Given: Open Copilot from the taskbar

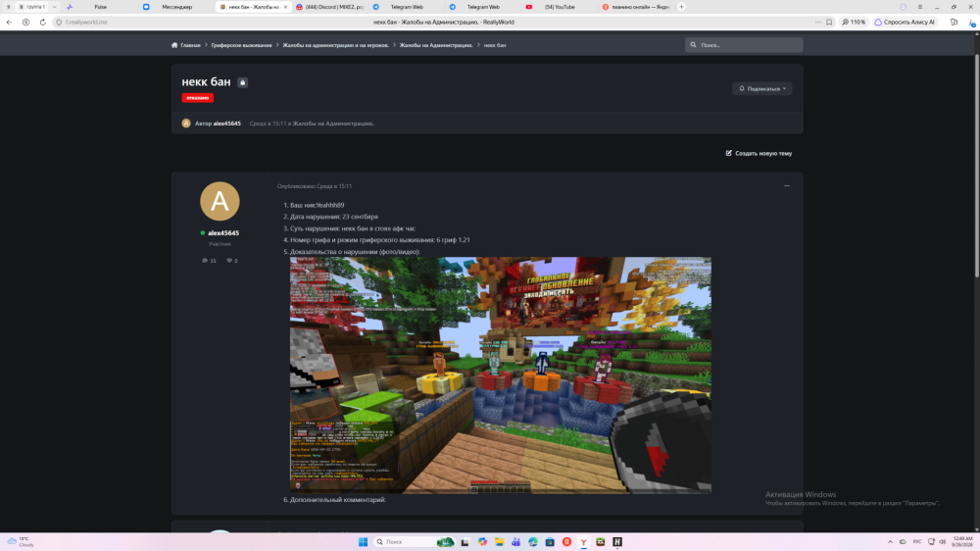Looking at the screenshot, I should (x=482, y=542).
